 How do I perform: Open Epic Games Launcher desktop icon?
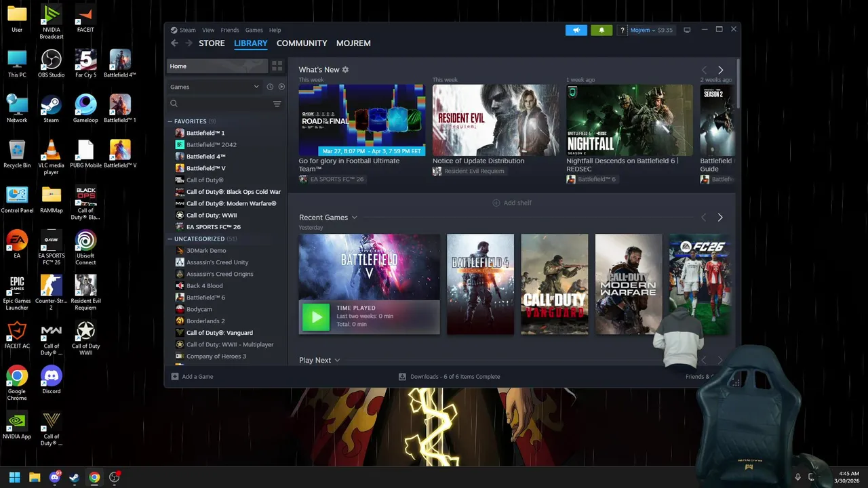[x=17, y=293]
